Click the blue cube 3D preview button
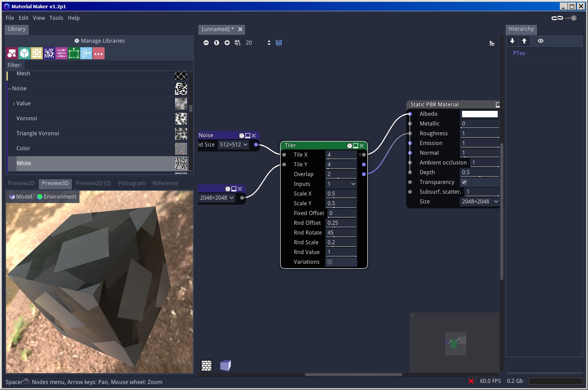Viewport: 588px width, 390px height. [x=225, y=365]
